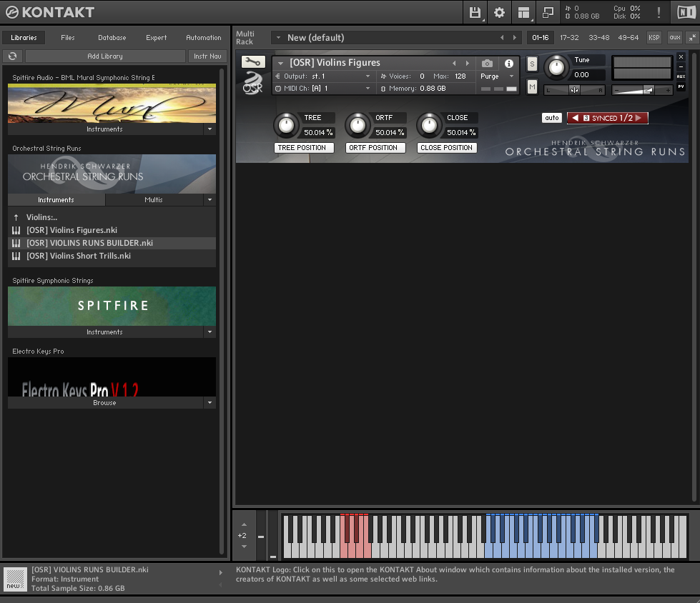This screenshot has height=603, width=700.
Task: Open instrument info icon
Action: click(x=508, y=64)
